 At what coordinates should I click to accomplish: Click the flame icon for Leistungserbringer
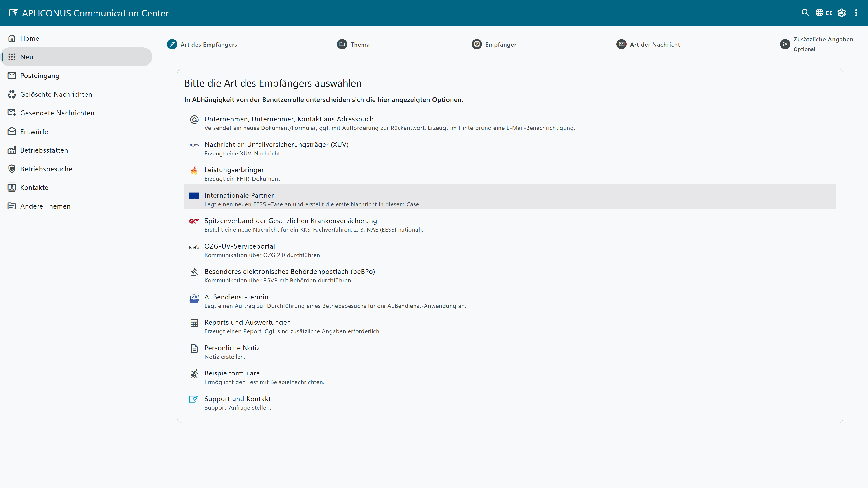(194, 170)
